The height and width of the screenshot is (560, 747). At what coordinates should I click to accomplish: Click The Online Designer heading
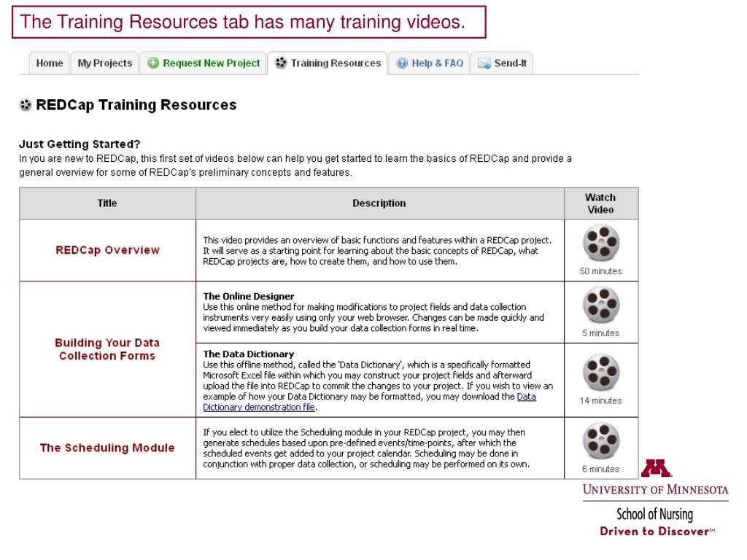coord(249,296)
